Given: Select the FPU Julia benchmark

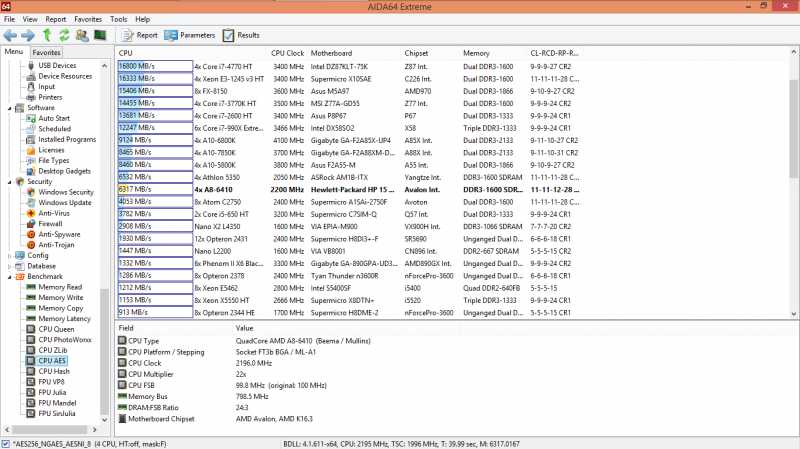Looking at the screenshot, I should (52, 393).
